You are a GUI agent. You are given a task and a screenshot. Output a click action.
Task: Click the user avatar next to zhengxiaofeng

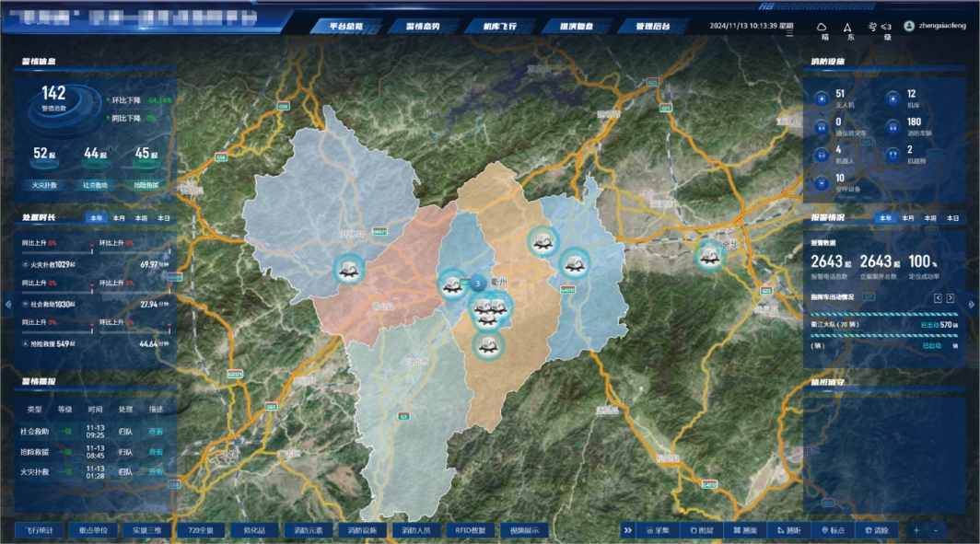[x=909, y=27]
